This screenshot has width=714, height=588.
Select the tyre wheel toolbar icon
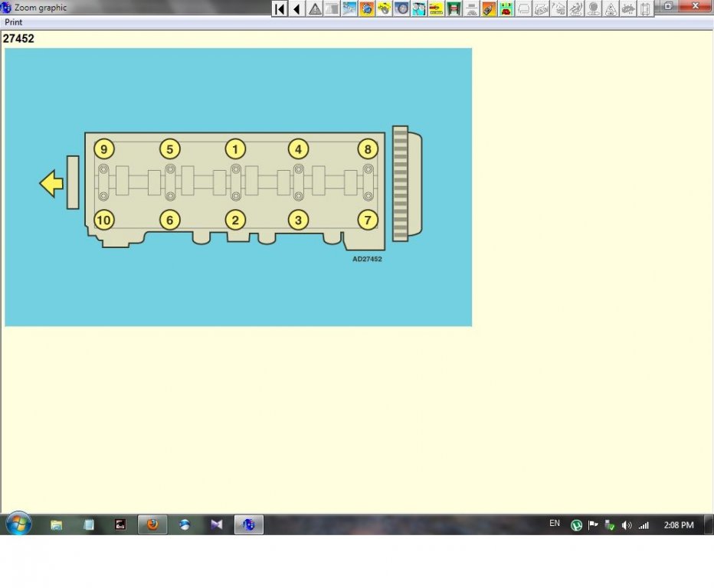pos(401,8)
